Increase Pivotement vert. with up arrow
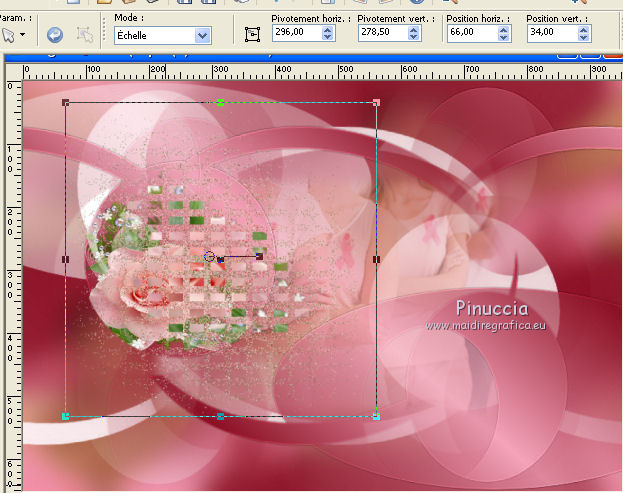This screenshot has width=623, height=493. [414, 30]
